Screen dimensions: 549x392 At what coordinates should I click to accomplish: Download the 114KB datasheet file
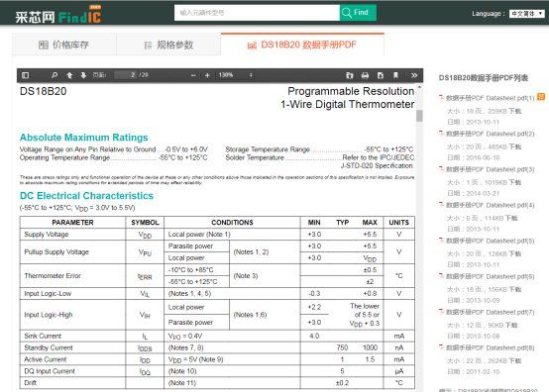point(510,218)
